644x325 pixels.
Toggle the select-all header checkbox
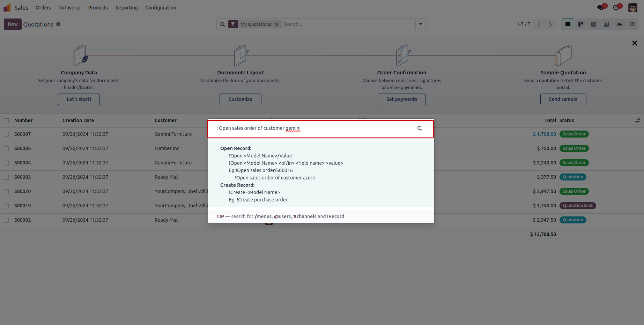[x=6, y=121]
